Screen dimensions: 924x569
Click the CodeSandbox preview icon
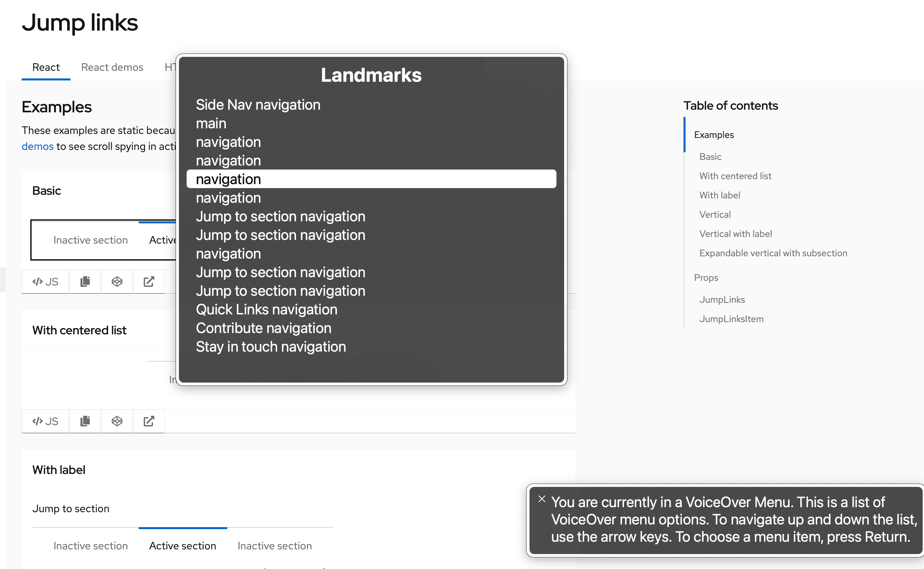coord(116,282)
